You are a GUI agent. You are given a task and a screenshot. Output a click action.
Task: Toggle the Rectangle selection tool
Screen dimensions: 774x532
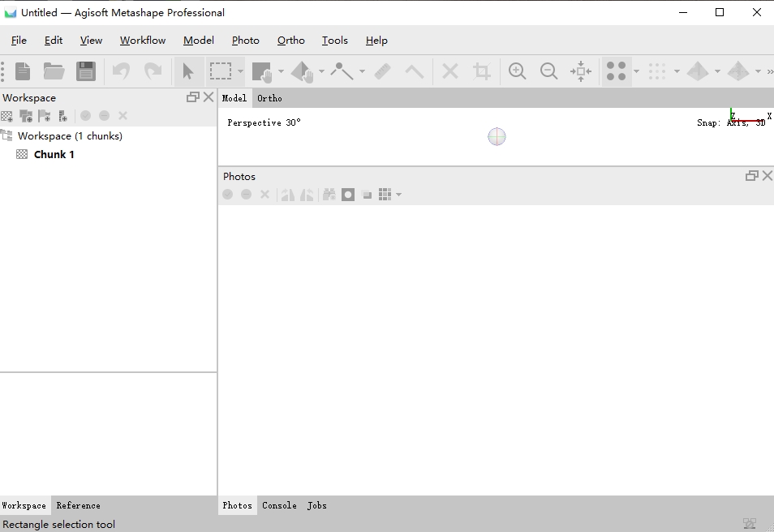pyautogui.click(x=220, y=71)
